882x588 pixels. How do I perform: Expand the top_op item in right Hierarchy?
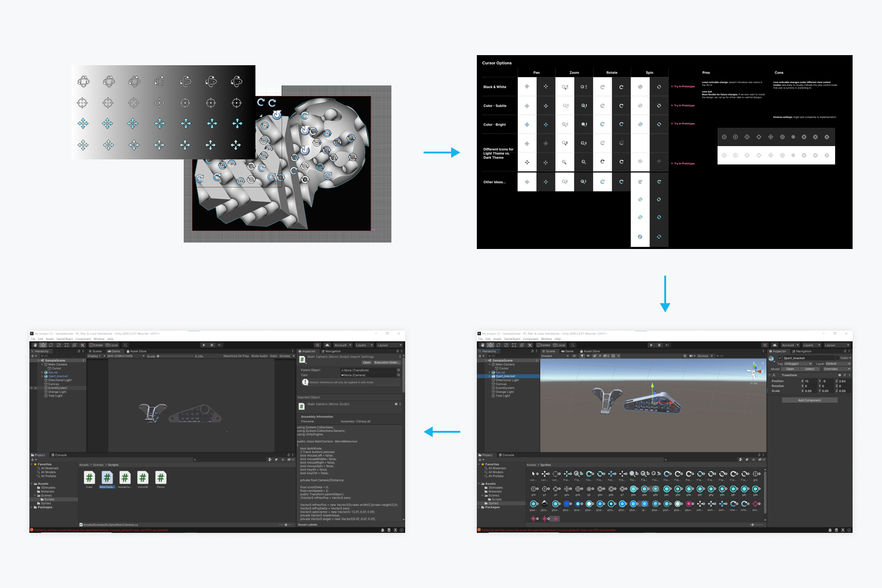tap(490, 373)
